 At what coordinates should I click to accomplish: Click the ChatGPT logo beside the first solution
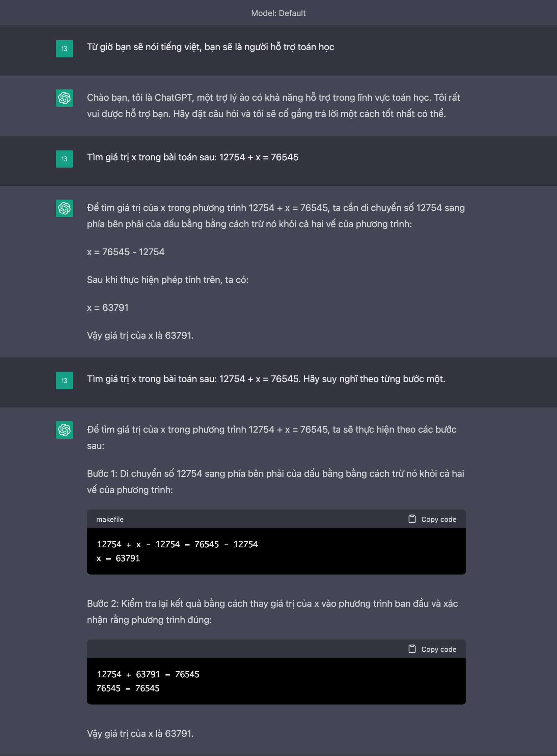(x=64, y=208)
